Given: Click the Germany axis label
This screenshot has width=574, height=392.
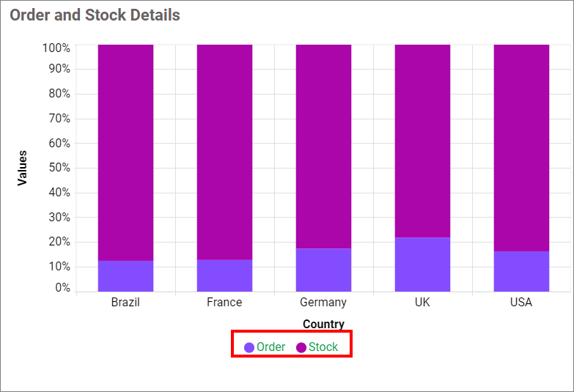Looking at the screenshot, I should click(x=323, y=302).
